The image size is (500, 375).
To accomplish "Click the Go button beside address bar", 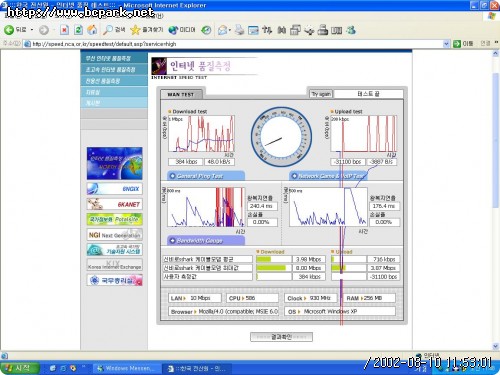I will point(463,44).
